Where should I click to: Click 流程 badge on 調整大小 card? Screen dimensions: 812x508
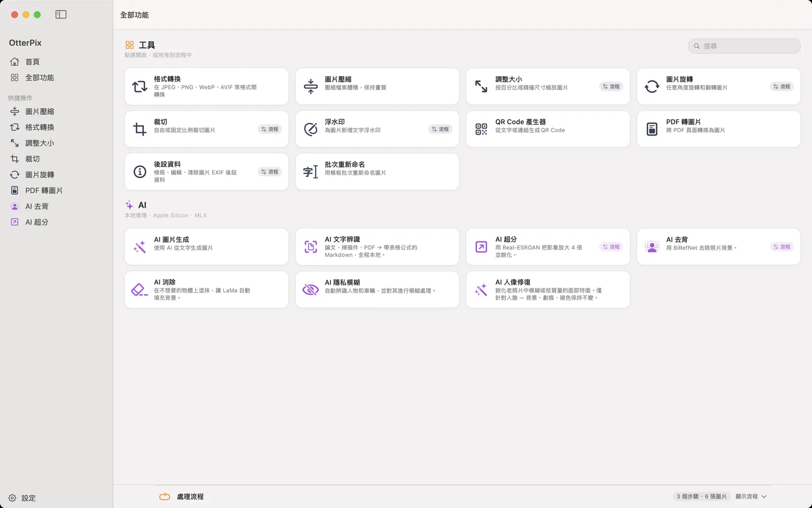[611, 86]
